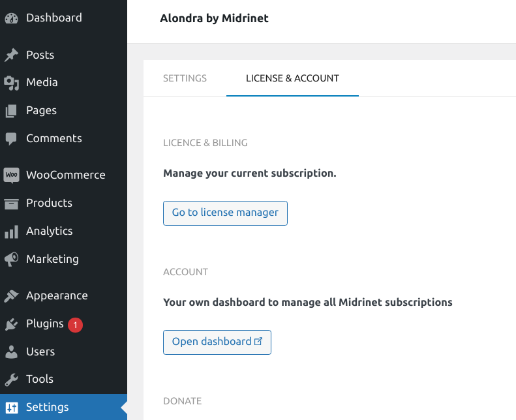The width and height of the screenshot is (516, 420).
Task: Click the Marketing megaphone icon
Action: tap(12, 260)
